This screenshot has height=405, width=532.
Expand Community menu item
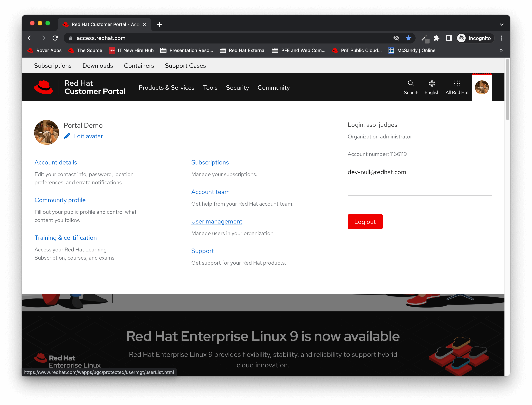point(274,88)
